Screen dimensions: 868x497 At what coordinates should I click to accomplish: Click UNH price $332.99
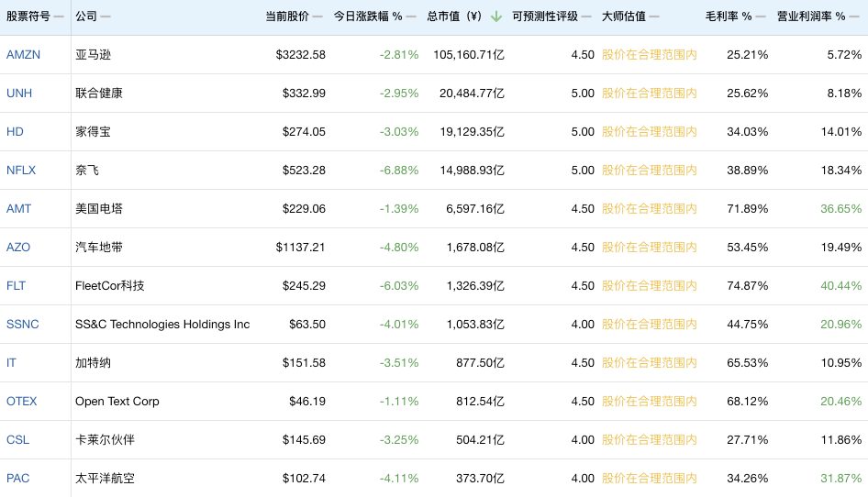click(304, 93)
